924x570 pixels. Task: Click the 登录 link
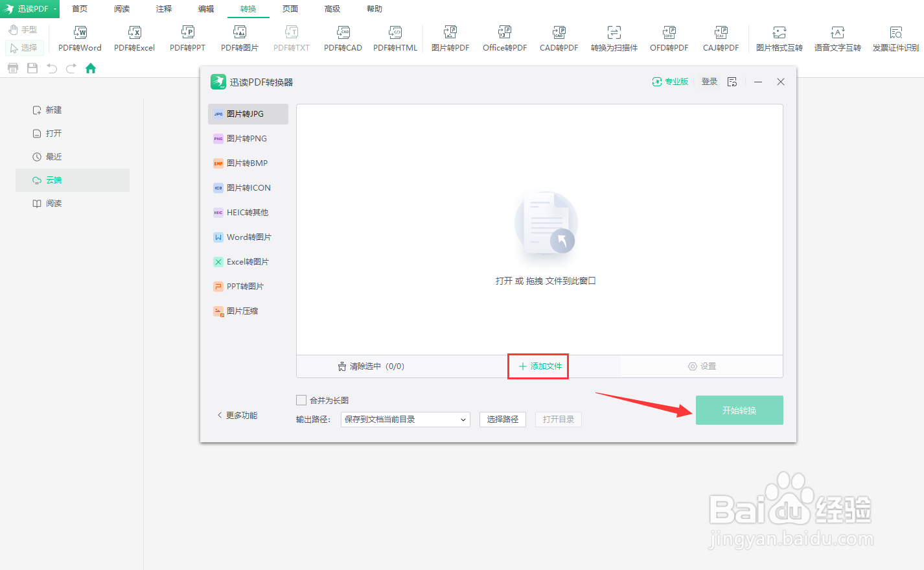pyautogui.click(x=710, y=82)
